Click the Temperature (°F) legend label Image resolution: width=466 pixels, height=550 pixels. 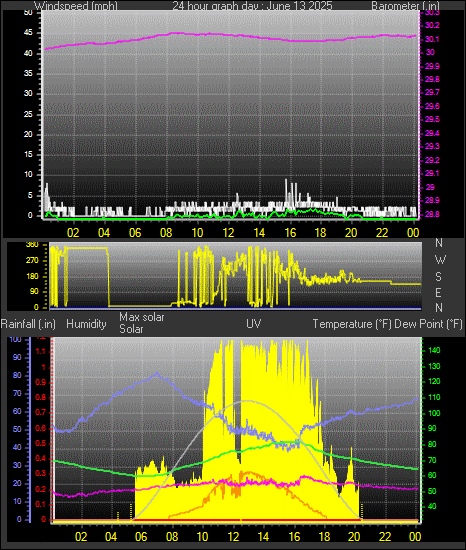click(352, 324)
